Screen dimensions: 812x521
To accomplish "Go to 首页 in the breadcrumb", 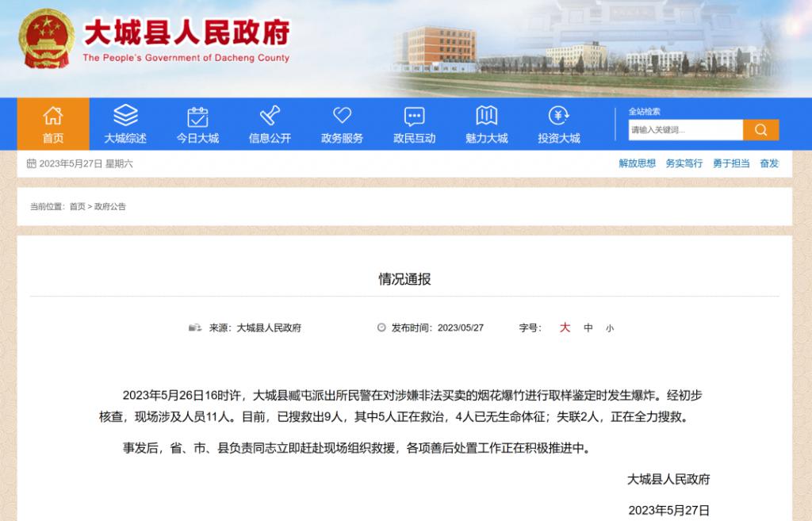I will pos(77,207).
